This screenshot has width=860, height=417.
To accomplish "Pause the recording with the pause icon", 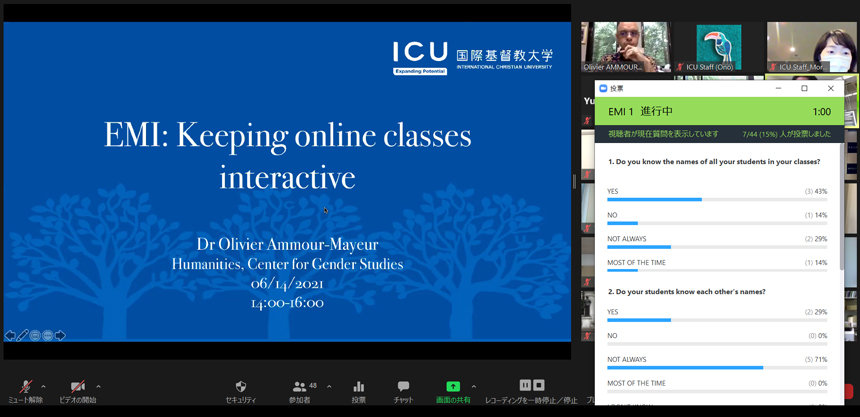I will click(525, 385).
